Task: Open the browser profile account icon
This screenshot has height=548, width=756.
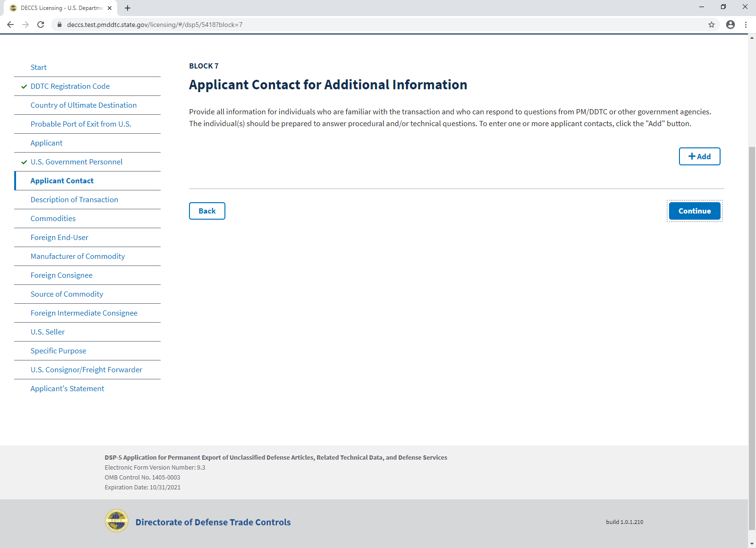Action: [730, 25]
